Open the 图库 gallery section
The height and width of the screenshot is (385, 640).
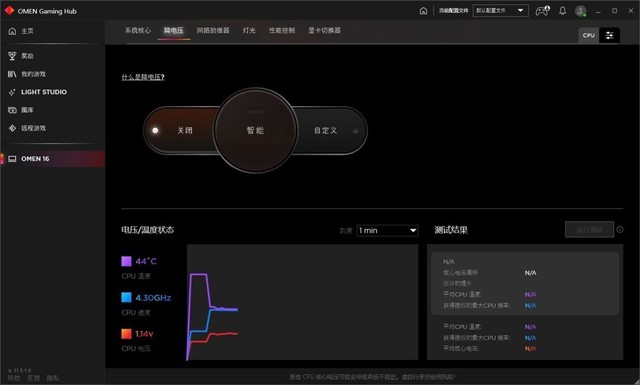point(21,110)
